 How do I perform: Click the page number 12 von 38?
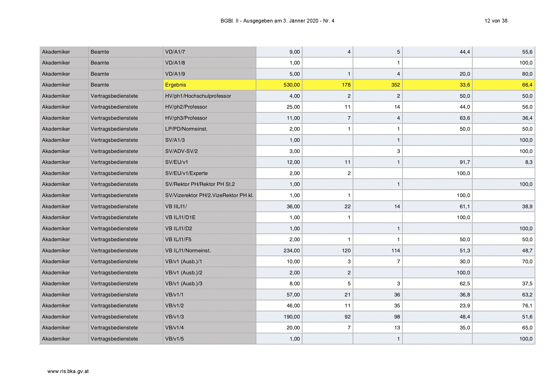pos(496,21)
